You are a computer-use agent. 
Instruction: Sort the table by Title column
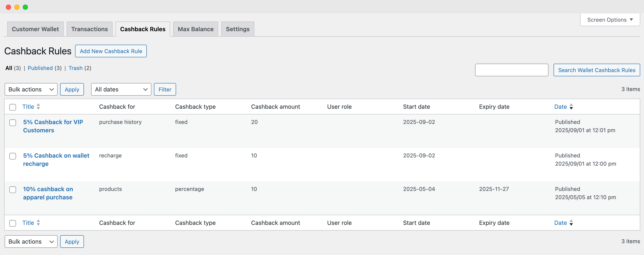[28, 107]
